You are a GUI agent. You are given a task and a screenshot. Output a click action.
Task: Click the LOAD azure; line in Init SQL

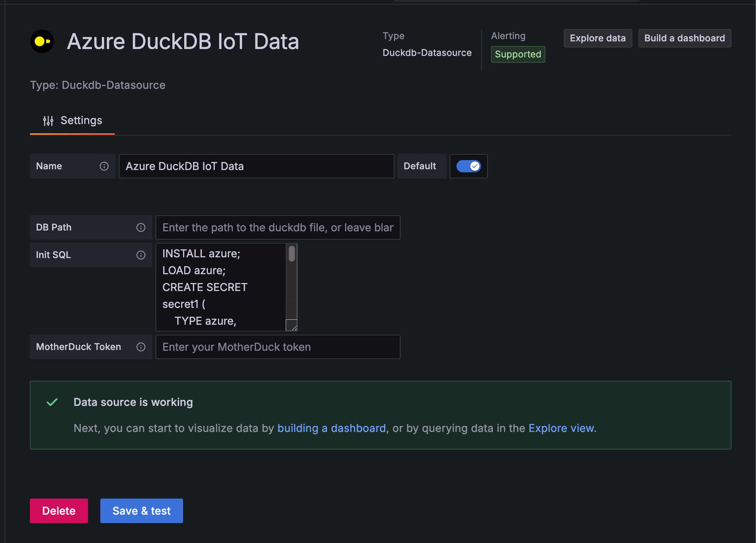pos(194,270)
